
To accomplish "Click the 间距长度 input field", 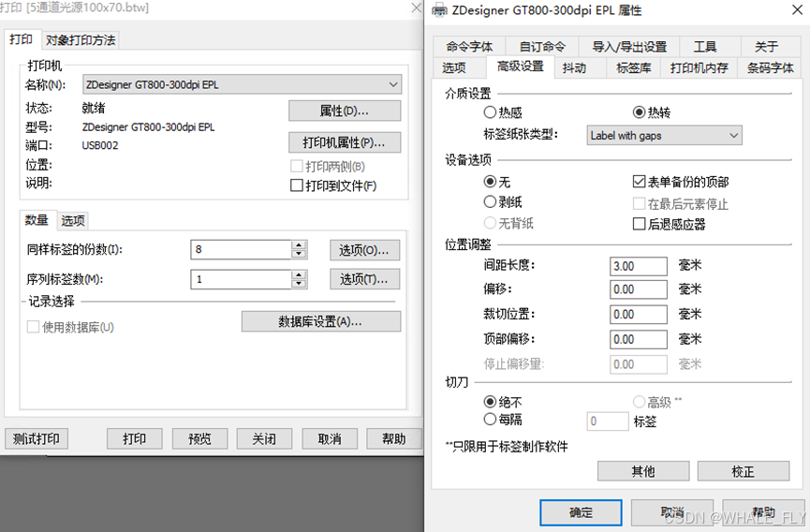I will pyautogui.click(x=639, y=266).
